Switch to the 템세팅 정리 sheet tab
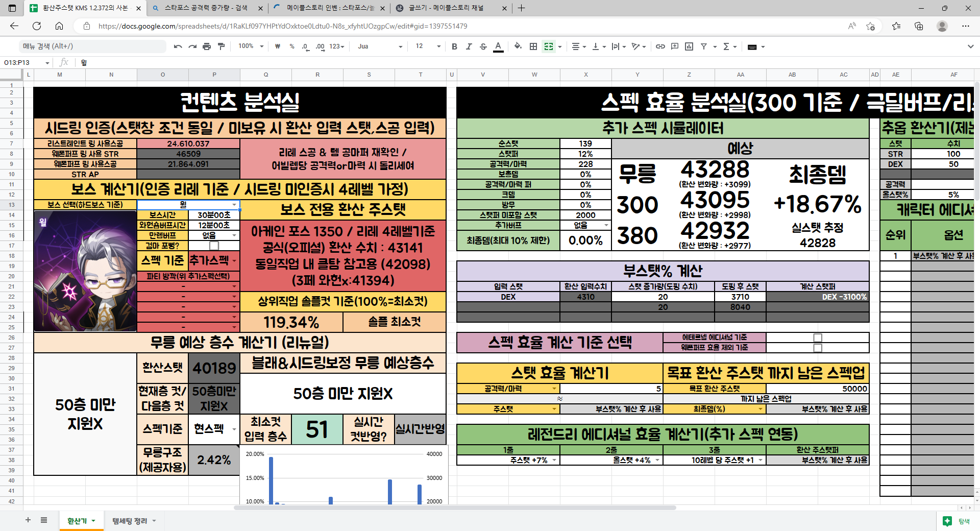980x531 pixels. click(129, 521)
